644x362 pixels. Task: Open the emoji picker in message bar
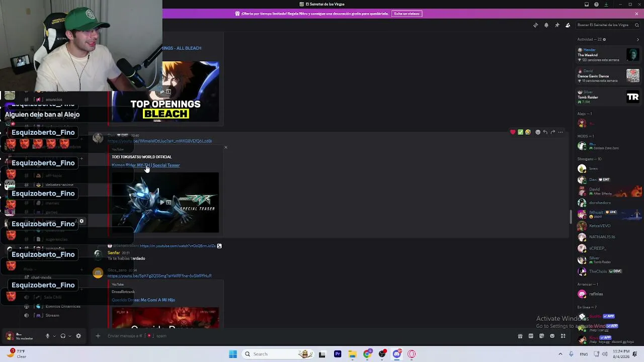coord(552,336)
